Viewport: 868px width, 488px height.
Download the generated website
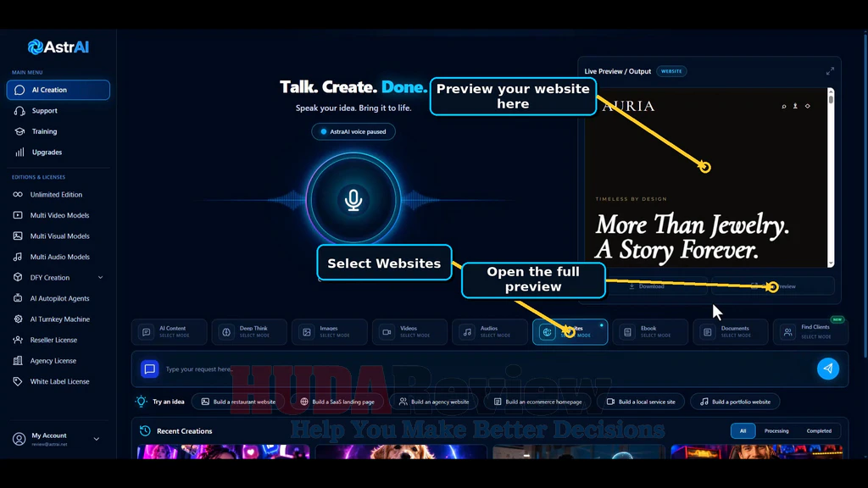coord(646,286)
